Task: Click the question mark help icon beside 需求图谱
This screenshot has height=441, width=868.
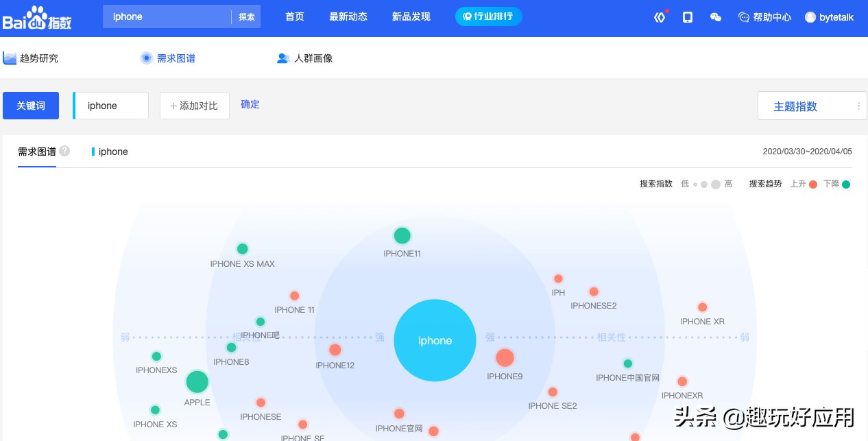Action: click(x=63, y=150)
